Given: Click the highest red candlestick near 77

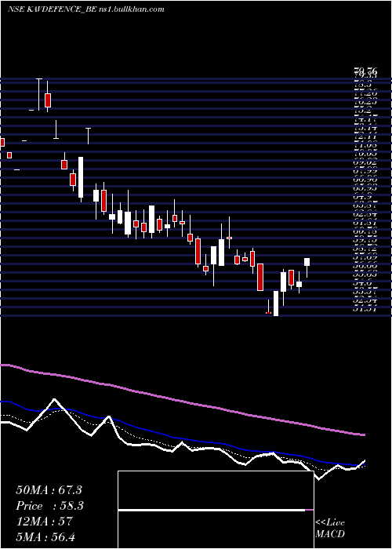Looking at the screenshot, I should coord(48,100).
